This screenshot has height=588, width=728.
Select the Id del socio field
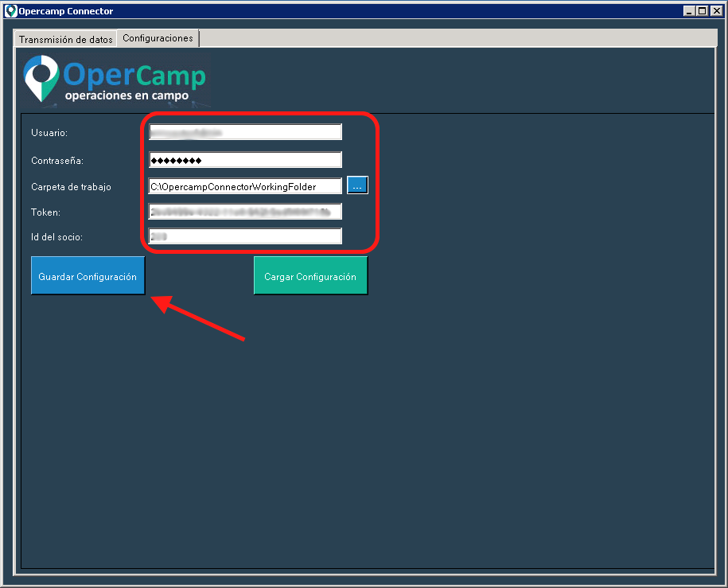(245, 236)
